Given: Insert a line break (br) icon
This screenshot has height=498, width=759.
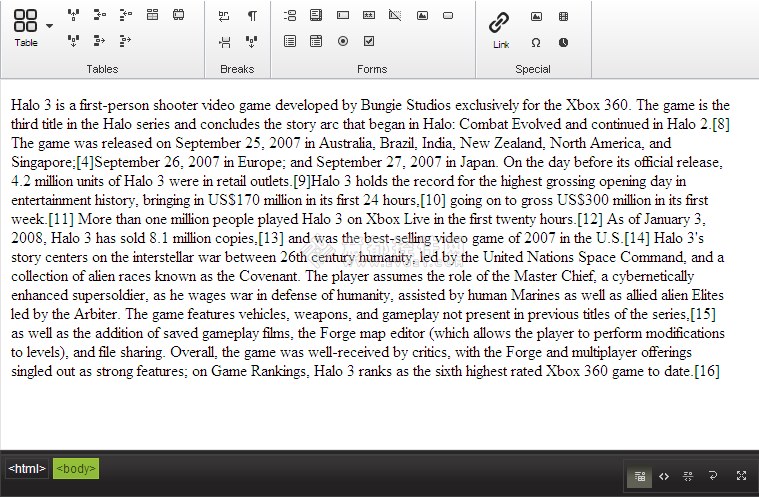Looking at the screenshot, I should coord(224,16).
